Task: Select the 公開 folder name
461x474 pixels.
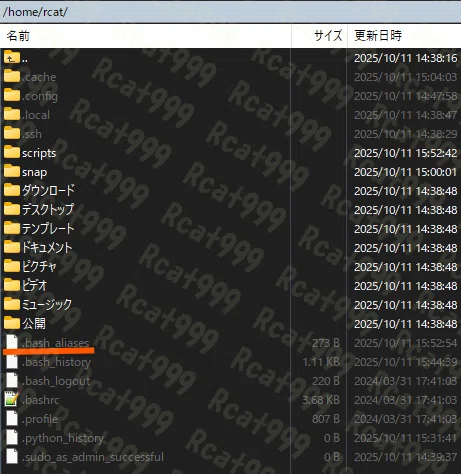Action: point(34,324)
